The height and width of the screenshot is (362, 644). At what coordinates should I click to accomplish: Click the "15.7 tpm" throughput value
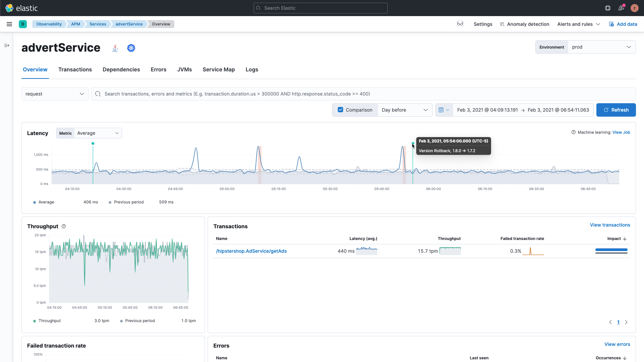(x=428, y=251)
